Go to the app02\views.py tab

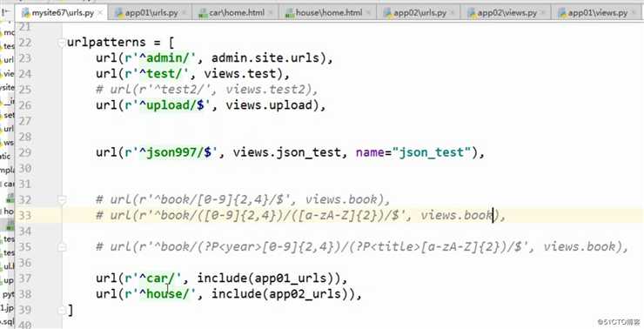[x=507, y=13]
